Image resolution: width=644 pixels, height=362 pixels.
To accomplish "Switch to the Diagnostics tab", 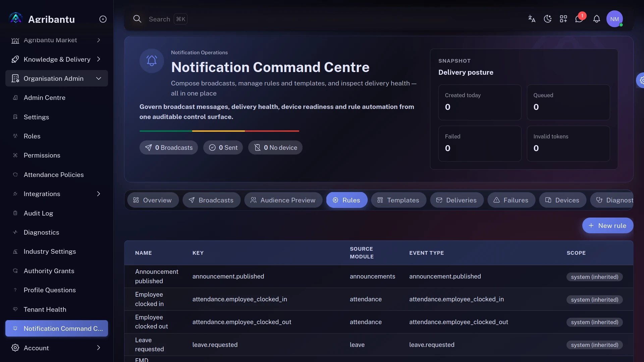I will (612, 200).
